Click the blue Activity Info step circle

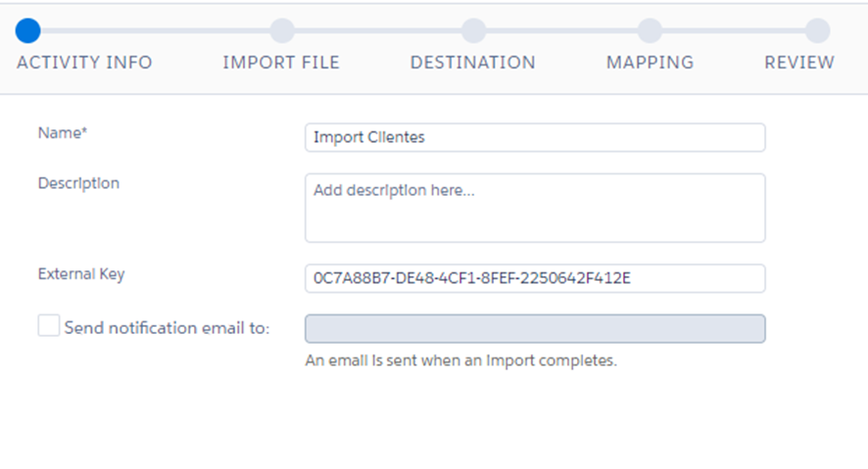tap(28, 30)
